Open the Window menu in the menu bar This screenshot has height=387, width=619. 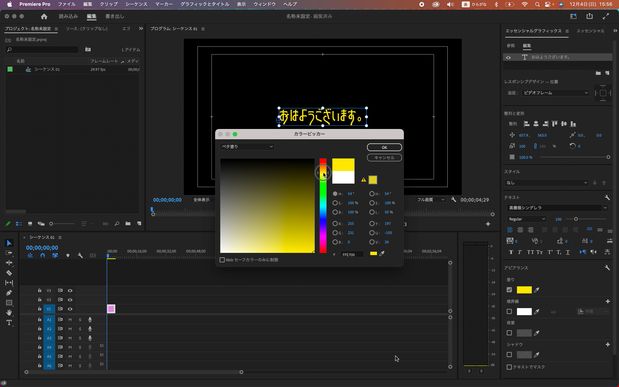coord(264,4)
